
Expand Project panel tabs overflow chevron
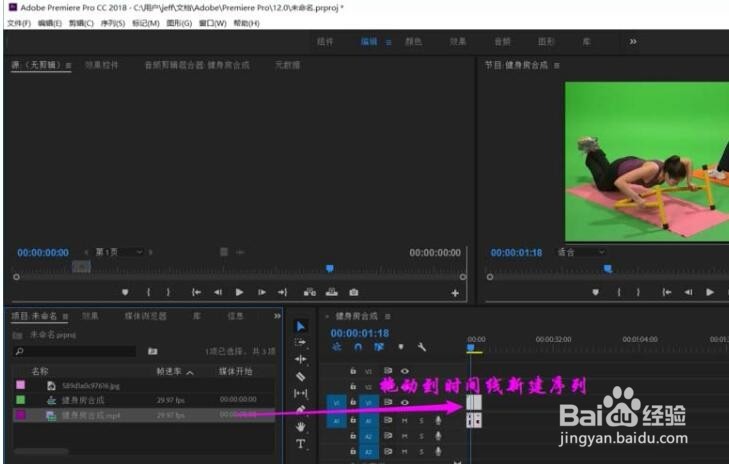pos(277,316)
